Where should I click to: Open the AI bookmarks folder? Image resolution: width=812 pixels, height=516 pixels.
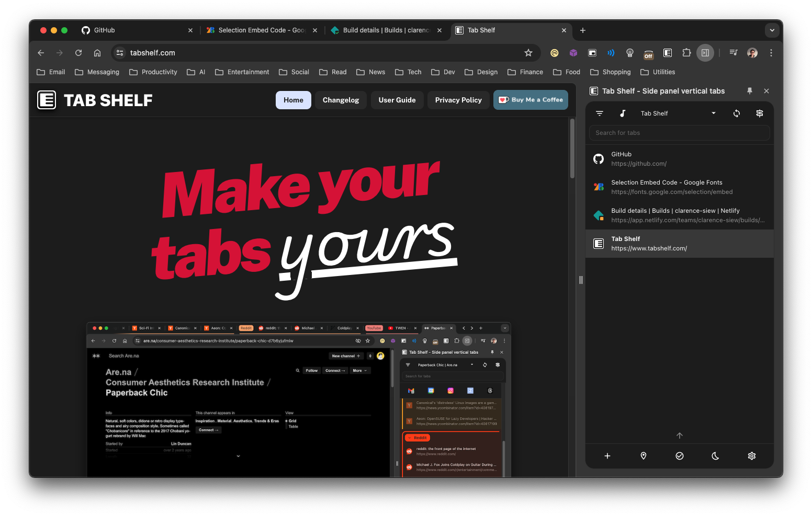(x=196, y=72)
